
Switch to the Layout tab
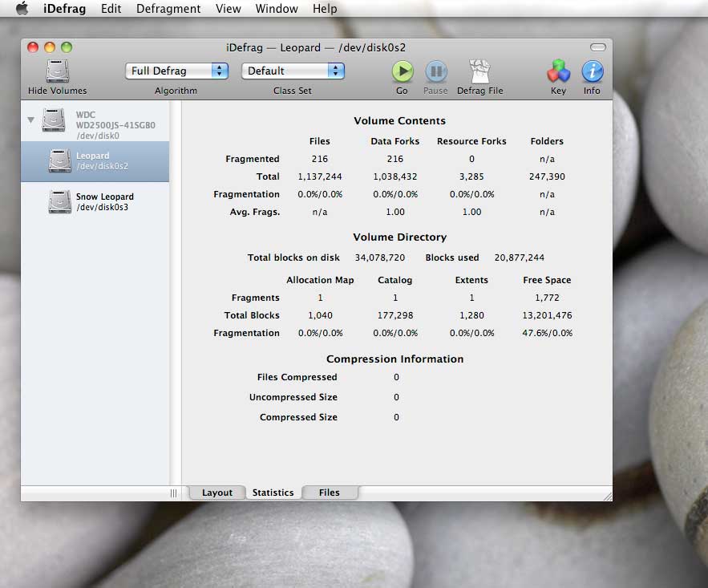tap(217, 493)
